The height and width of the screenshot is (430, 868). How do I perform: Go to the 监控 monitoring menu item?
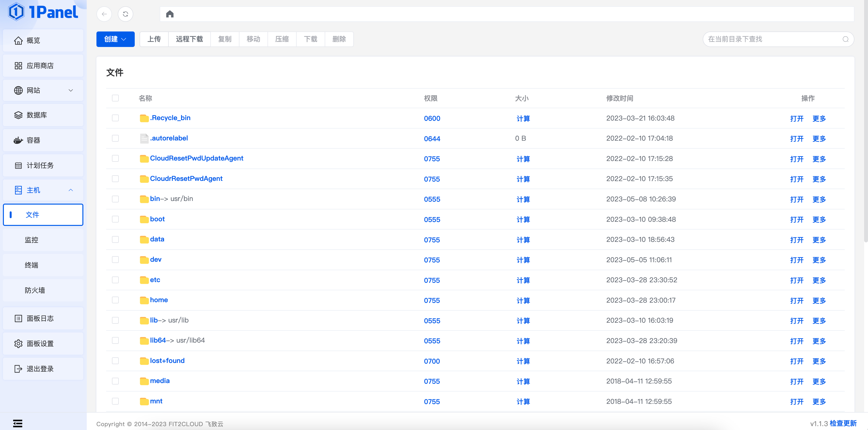43,240
